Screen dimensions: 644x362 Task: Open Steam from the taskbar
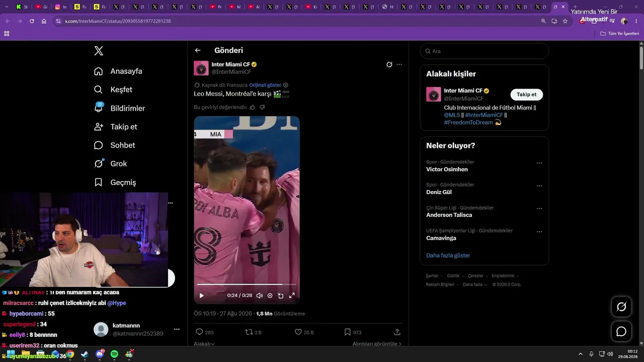85,354
